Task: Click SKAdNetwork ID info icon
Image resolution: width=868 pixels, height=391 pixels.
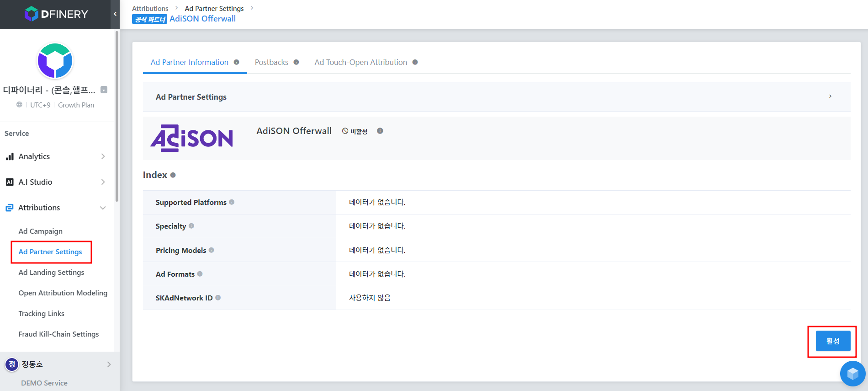Action: point(218,298)
